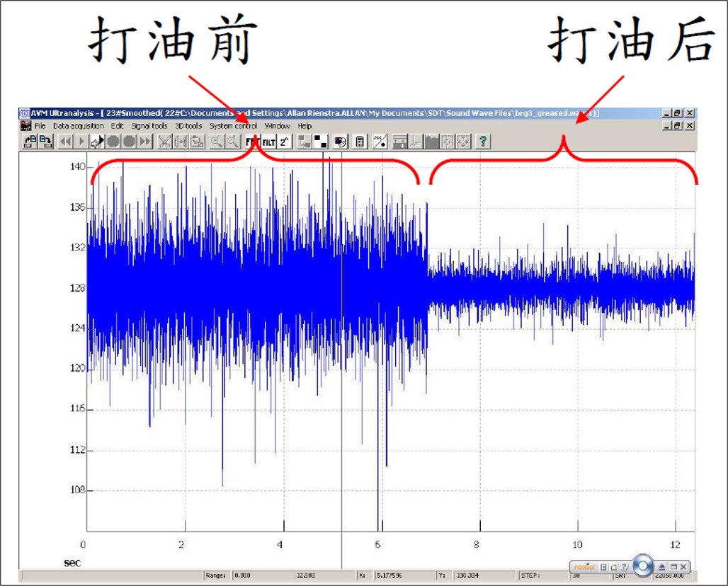Click the rewind playback button
Viewport: 728px width, 586px height.
pyautogui.click(x=64, y=142)
